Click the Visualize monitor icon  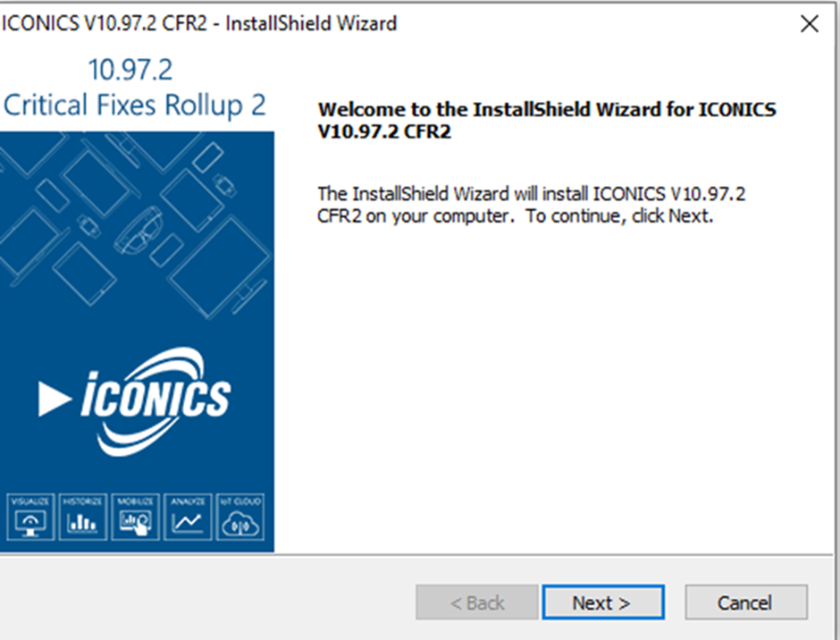pyautogui.click(x=30, y=517)
